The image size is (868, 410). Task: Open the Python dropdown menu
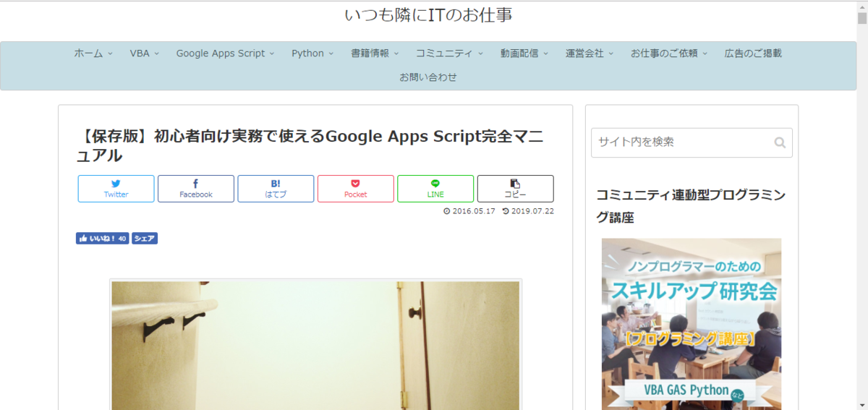pos(312,53)
